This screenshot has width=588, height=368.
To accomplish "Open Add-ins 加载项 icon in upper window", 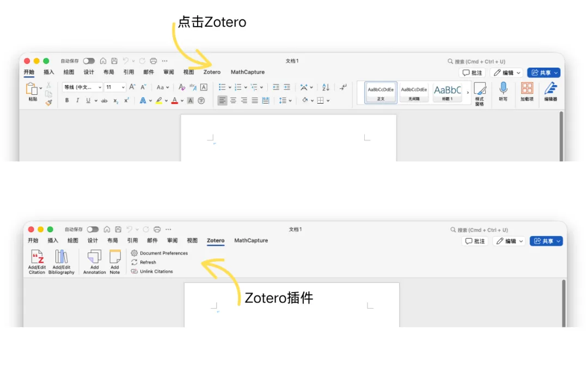I will click(527, 92).
